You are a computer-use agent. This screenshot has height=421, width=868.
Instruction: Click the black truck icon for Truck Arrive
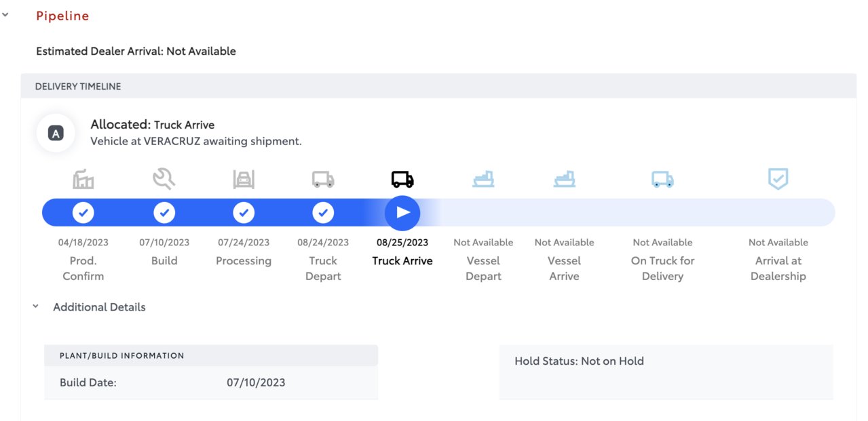pos(402,179)
